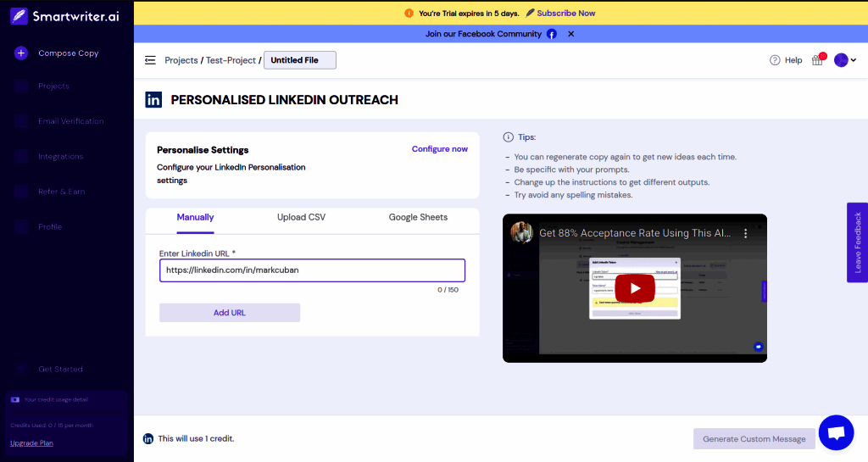Select the Manually tab
868x462 pixels.
tap(195, 218)
